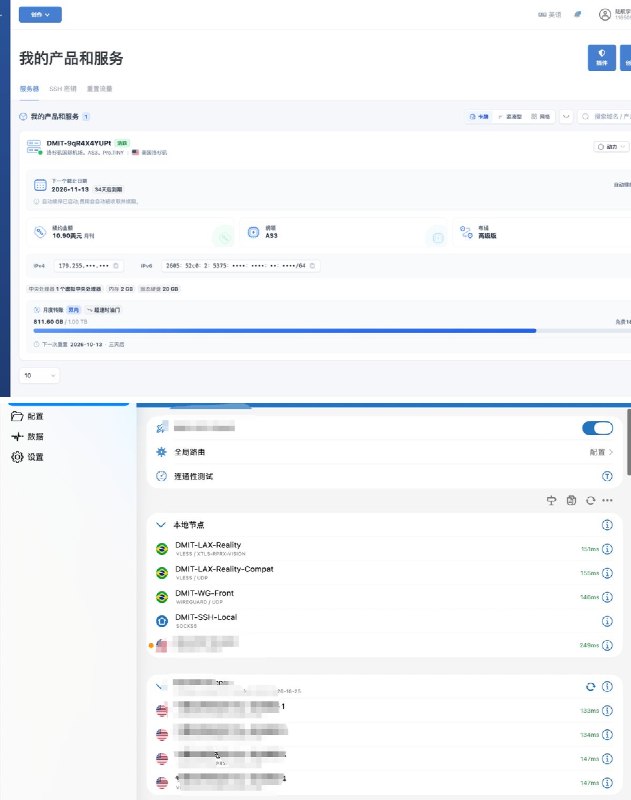Click the server icon for DMIT-9qR4X4YUPt
The width and height of the screenshot is (631, 800).
click(34, 147)
